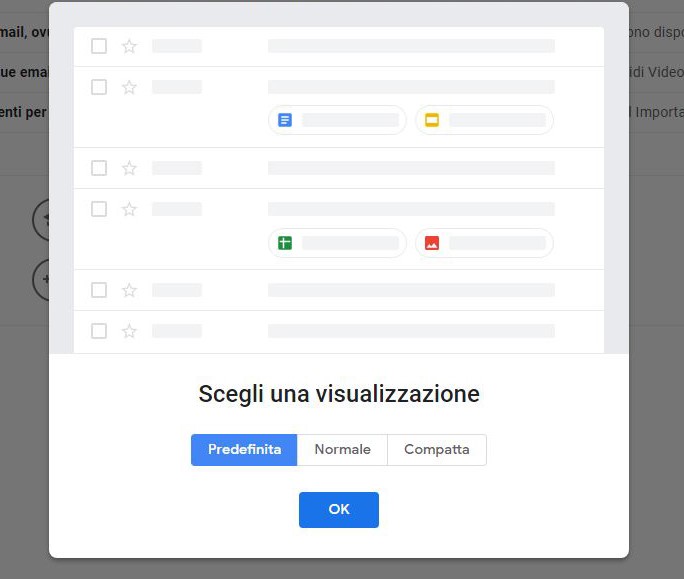Screen dimensions: 684x579
Task: Click the blue Docs attachment icon in preview
Action: 285,120
